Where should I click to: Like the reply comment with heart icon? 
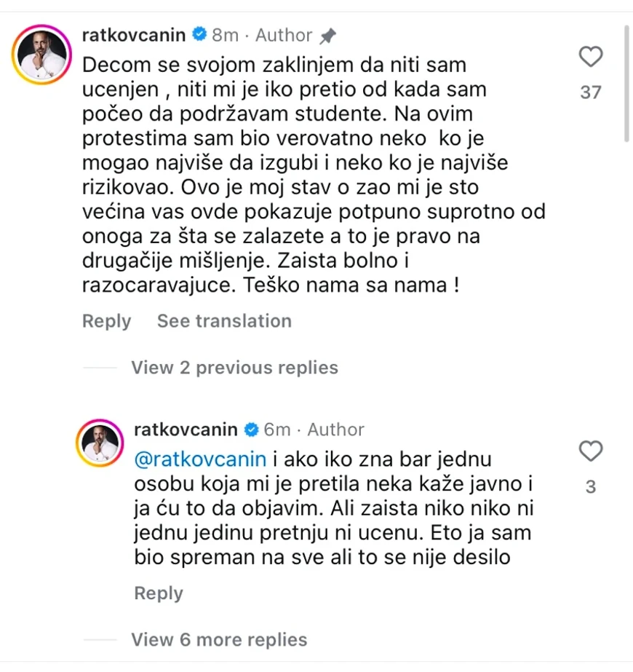coord(590,451)
